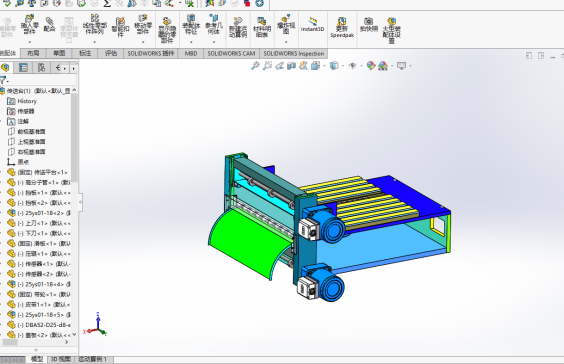Open the ConfigurationManager tab icon
564x364 pixels.
(41, 68)
